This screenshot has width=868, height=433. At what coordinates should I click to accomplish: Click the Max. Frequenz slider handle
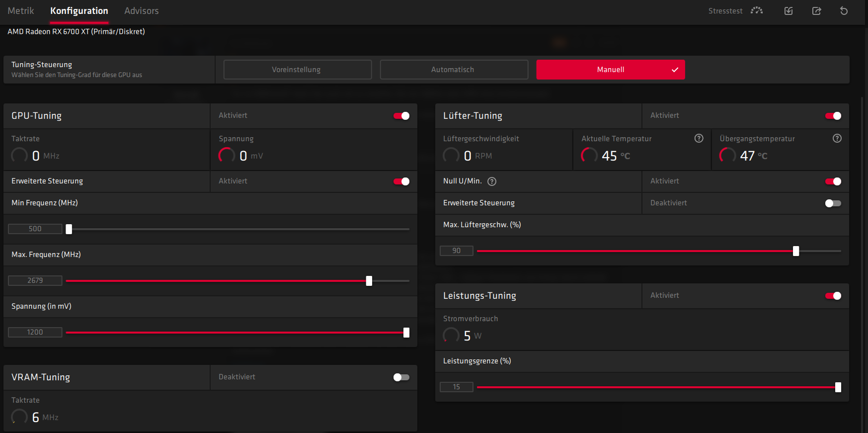click(x=369, y=281)
